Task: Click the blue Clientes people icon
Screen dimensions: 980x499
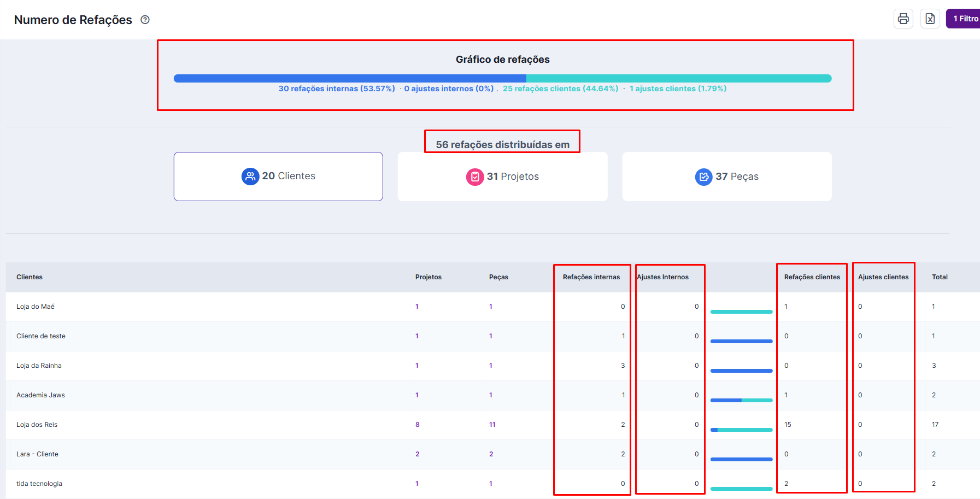Action: click(x=250, y=176)
